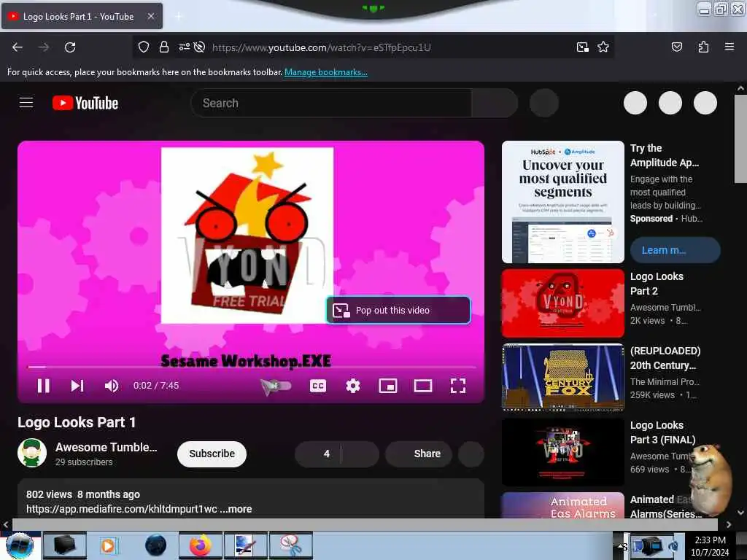Open 20th Century Fox reuploaded video thumbnail
Viewport: 747px width, 560px height.
pyautogui.click(x=563, y=378)
